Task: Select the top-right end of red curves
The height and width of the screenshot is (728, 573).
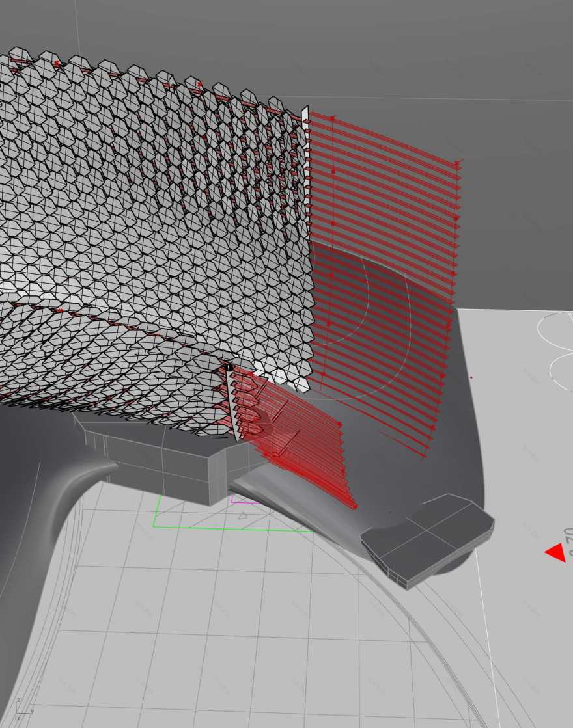Action: 457,163
